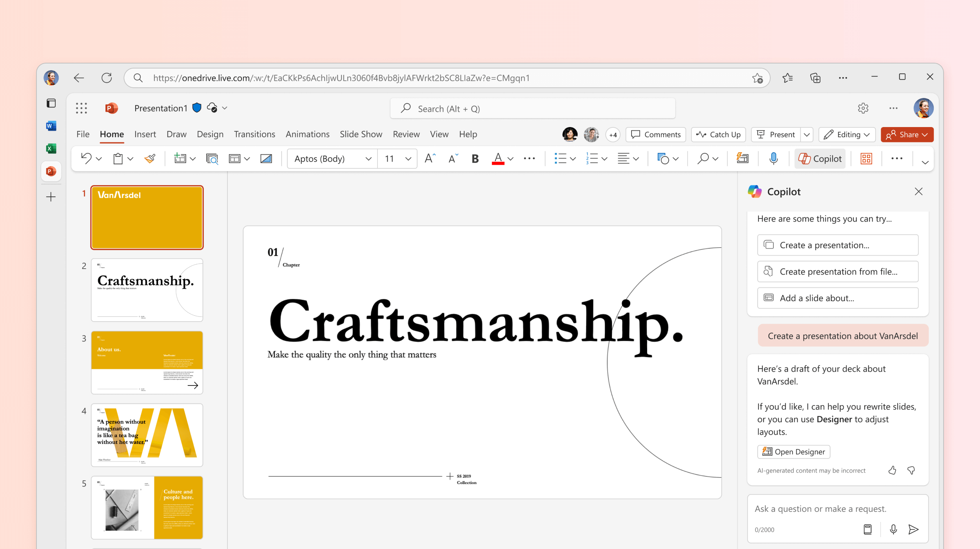Select the Format Painter icon
The image size is (980, 549).
149,158
